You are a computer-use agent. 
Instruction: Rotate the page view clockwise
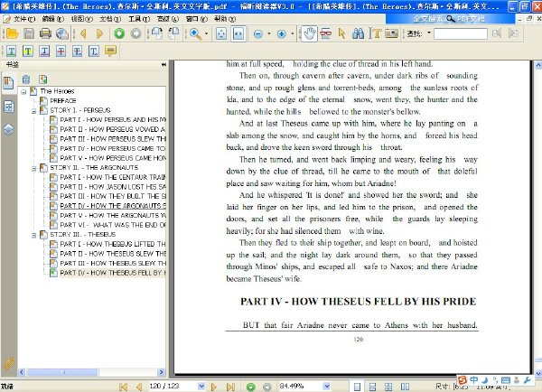point(157,33)
